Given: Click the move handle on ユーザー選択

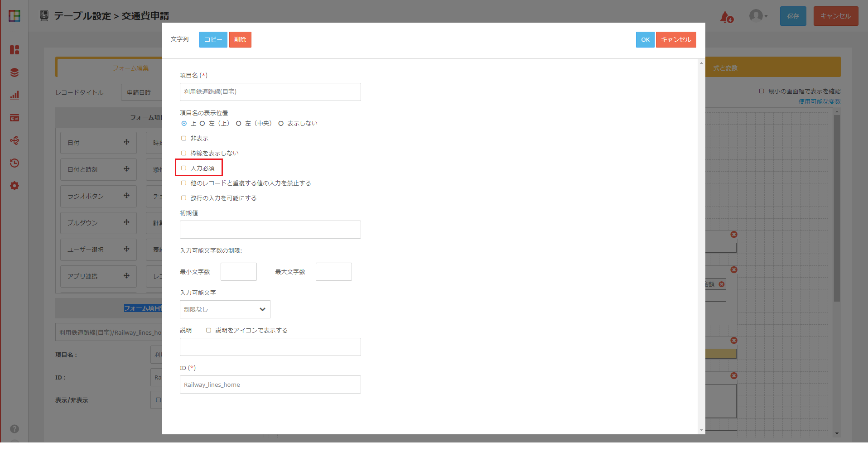Looking at the screenshot, I should click(126, 249).
